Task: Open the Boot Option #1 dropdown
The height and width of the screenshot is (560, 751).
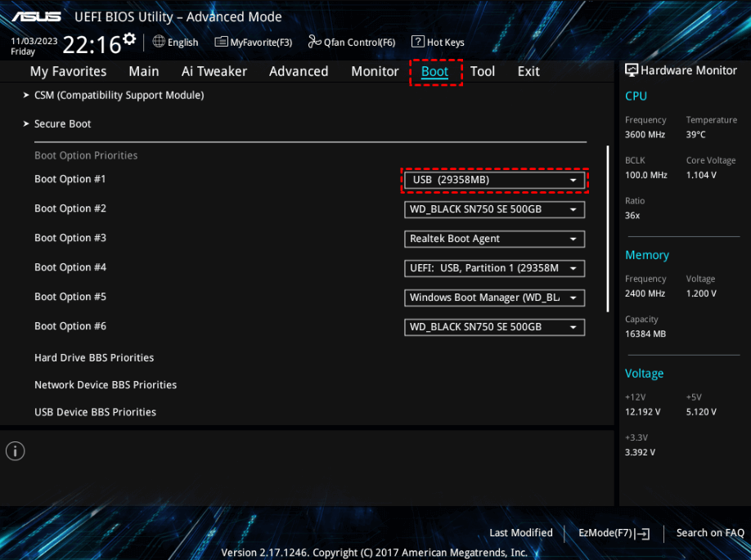Action: (x=494, y=180)
